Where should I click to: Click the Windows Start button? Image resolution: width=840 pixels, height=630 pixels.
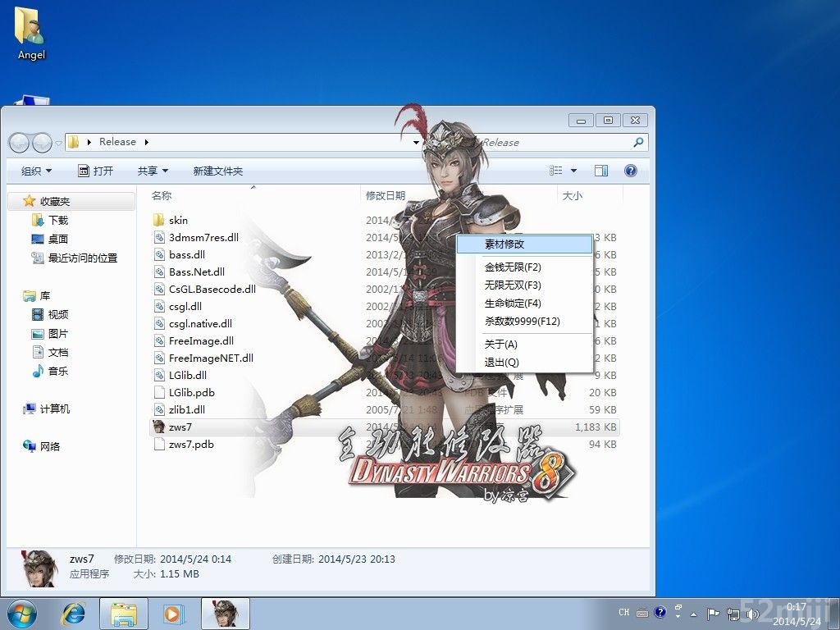22,613
